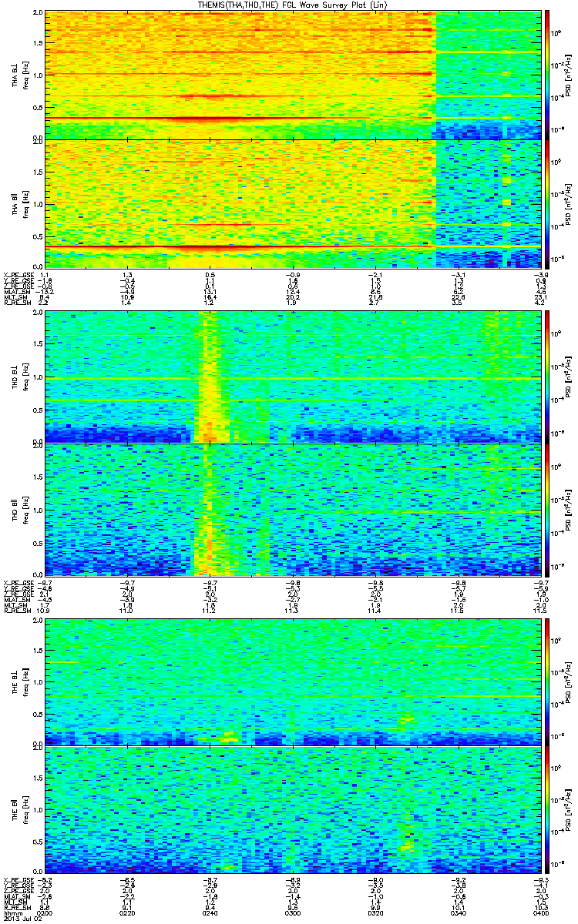Click the X_RE_GSE row label under THD panels
Image resolution: width=578 pixels, height=924 pixels.
(17, 582)
